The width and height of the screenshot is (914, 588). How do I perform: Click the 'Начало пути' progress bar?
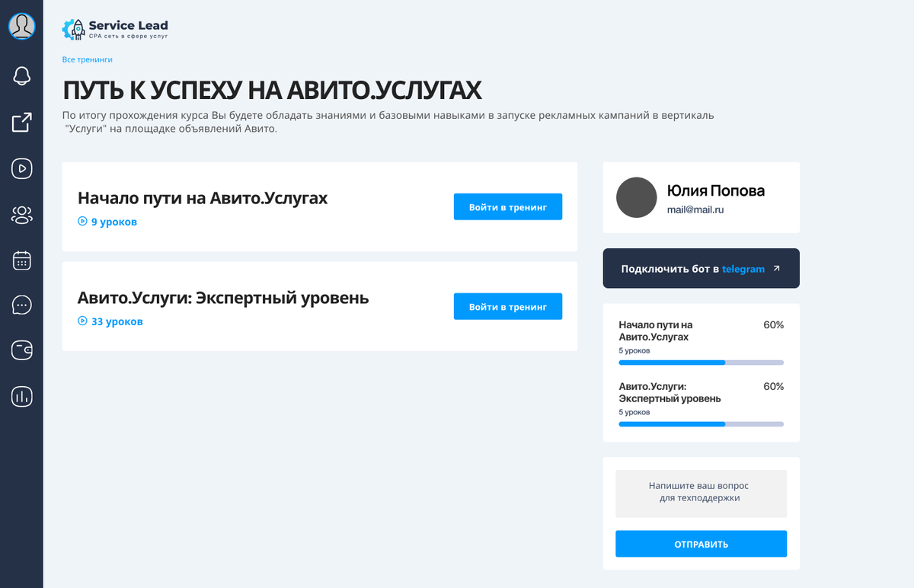[701, 363]
